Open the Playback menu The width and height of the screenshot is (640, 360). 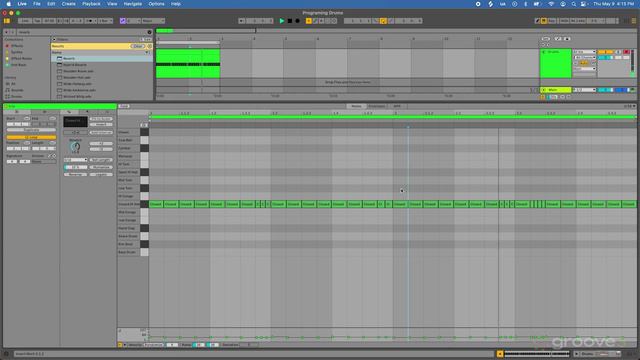[91, 4]
